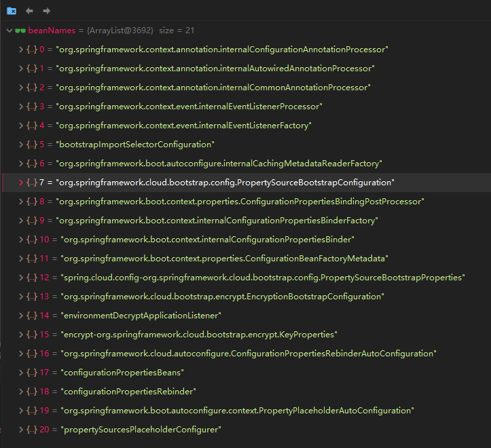Screen dimensions: 491x448
Task: Select the spring.cloud.config PropertySourceBootstrapProperties string
Action: click(x=263, y=278)
